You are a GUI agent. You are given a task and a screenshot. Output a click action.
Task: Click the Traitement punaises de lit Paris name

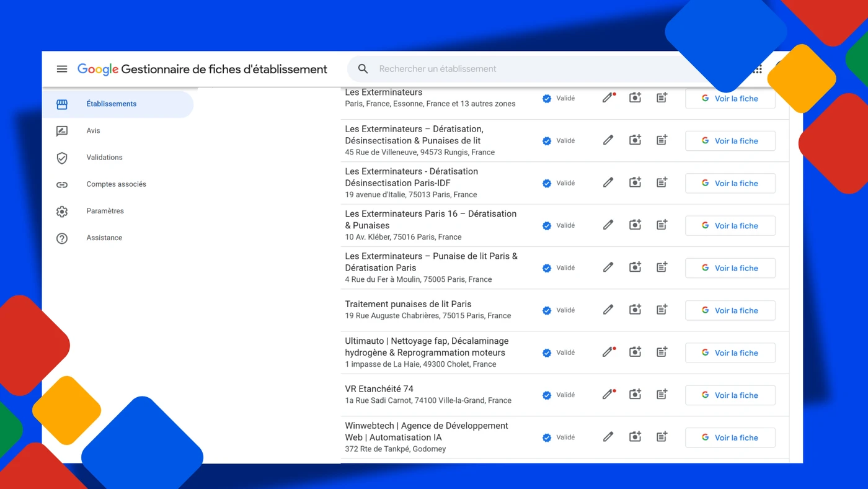[x=408, y=304]
